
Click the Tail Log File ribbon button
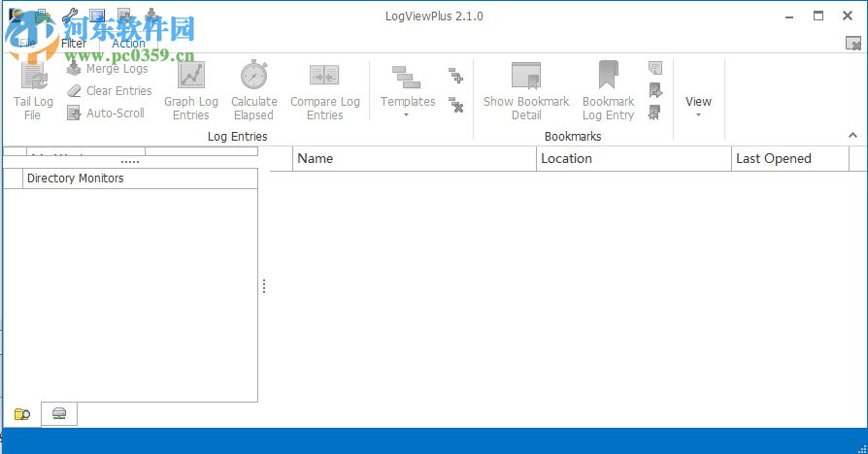tap(33, 91)
